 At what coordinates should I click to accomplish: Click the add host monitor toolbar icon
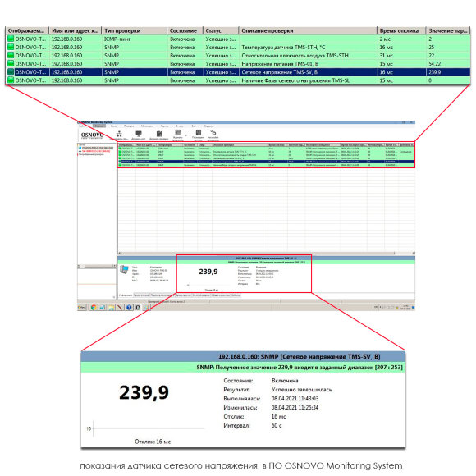pyautogui.click(x=139, y=134)
